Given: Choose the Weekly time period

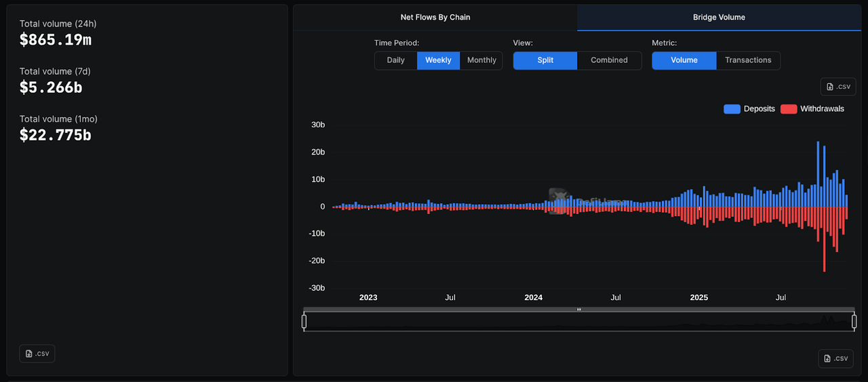Looking at the screenshot, I should pos(438,60).
